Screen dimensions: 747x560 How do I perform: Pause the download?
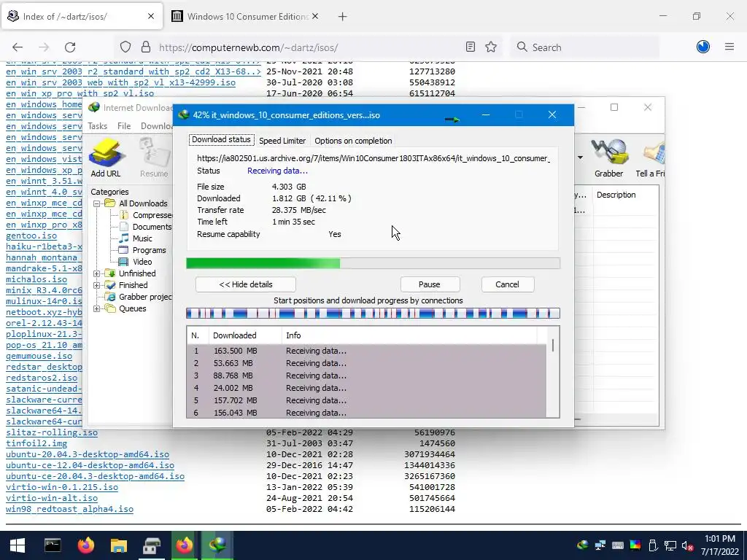click(430, 284)
